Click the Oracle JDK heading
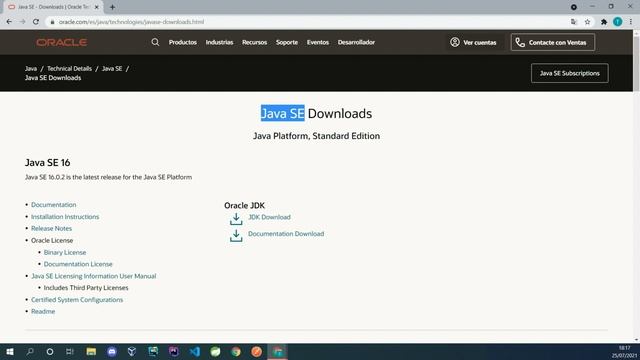This screenshot has width=640, height=360. 244,205
